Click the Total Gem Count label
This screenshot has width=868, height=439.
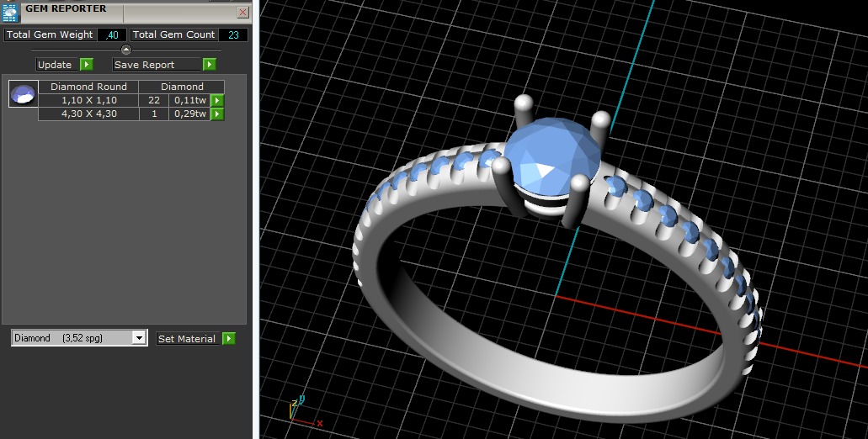pyautogui.click(x=173, y=34)
